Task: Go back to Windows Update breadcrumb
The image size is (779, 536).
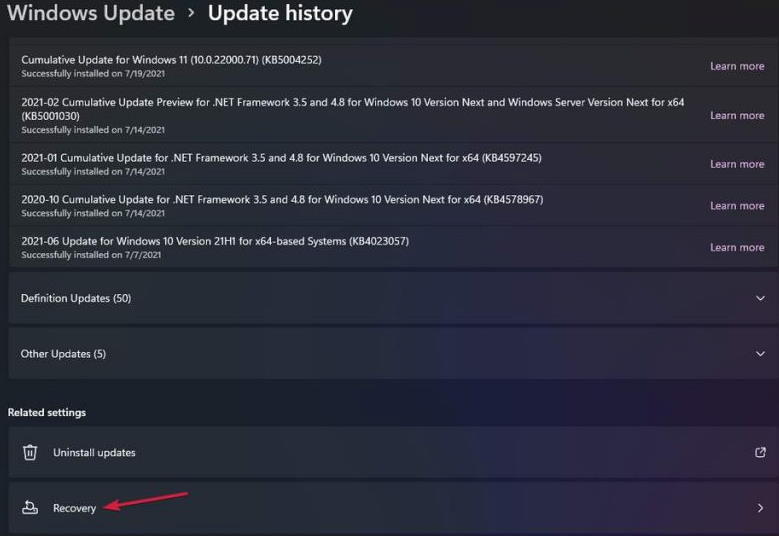Action: point(91,13)
